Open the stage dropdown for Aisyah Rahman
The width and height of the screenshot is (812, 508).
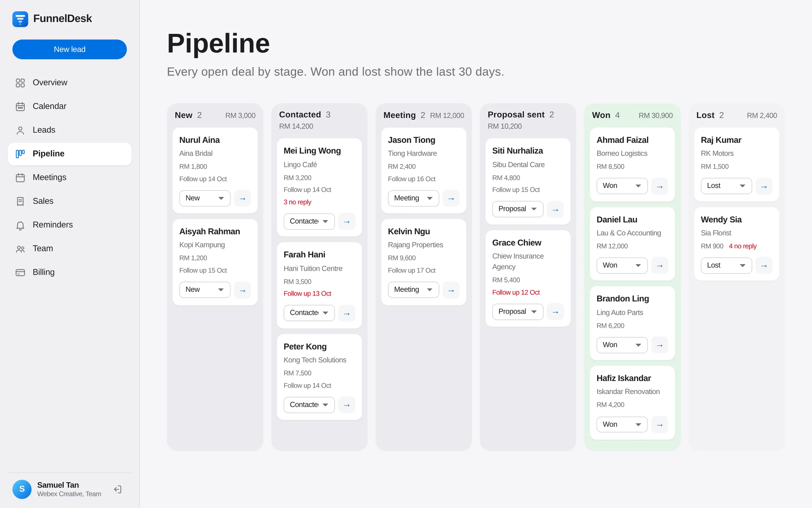coord(205,290)
